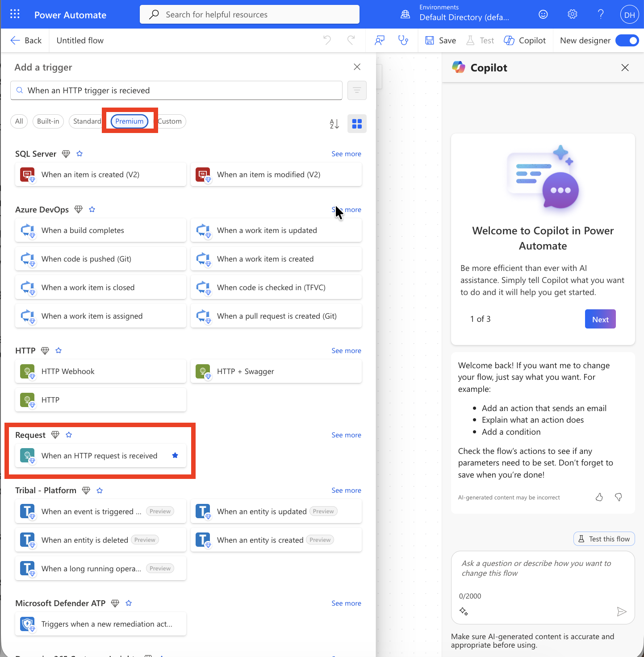Click the send feedback person icon
Viewport: 644px width, 657px height.
[x=380, y=41]
